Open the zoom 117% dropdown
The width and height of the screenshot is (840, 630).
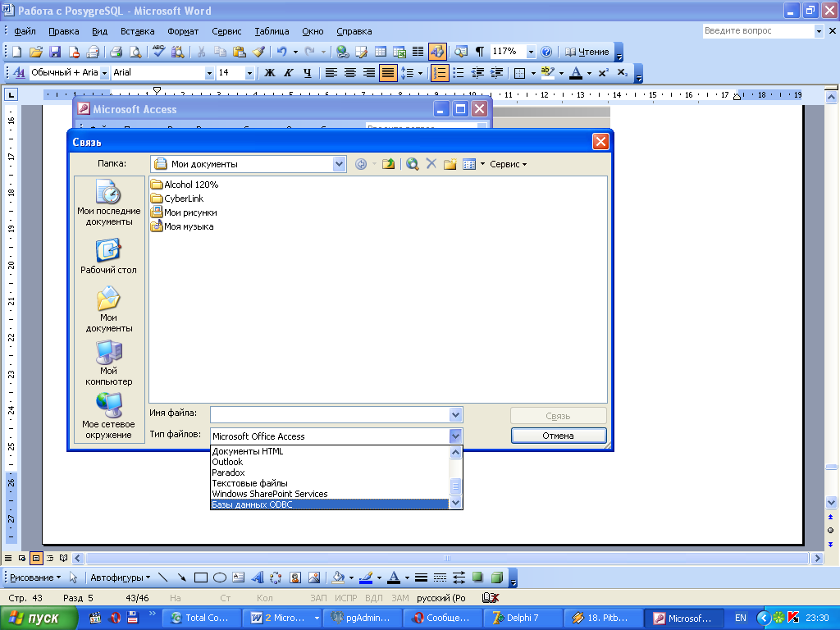pyautogui.click(x=531, y=52)
